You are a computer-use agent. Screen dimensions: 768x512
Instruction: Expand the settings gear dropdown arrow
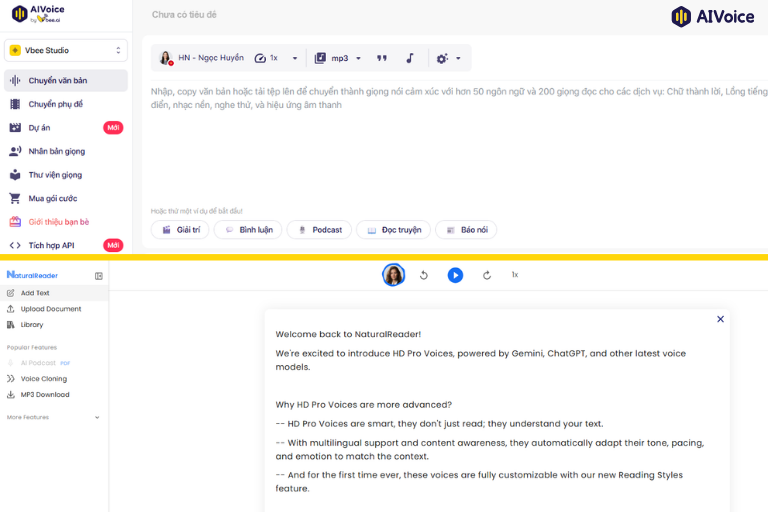click(458, 58)
